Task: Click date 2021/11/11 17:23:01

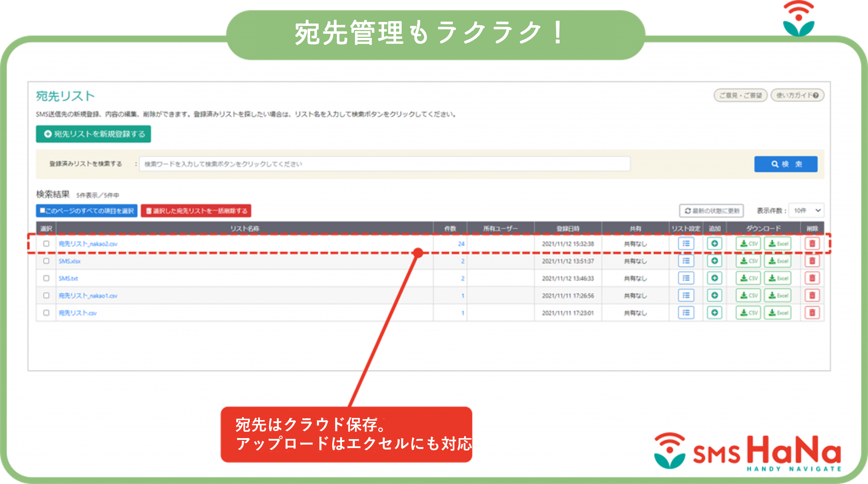Action: (x=568, y=313)
